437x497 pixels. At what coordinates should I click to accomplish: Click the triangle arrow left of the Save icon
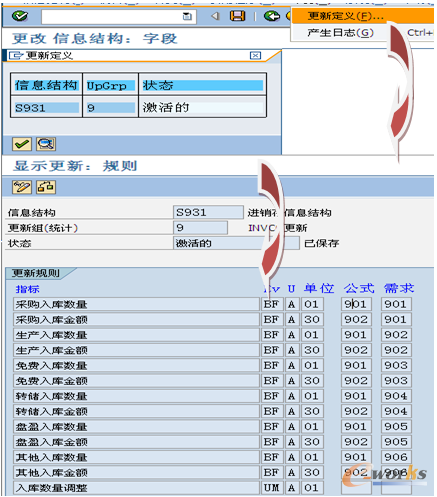216,16
